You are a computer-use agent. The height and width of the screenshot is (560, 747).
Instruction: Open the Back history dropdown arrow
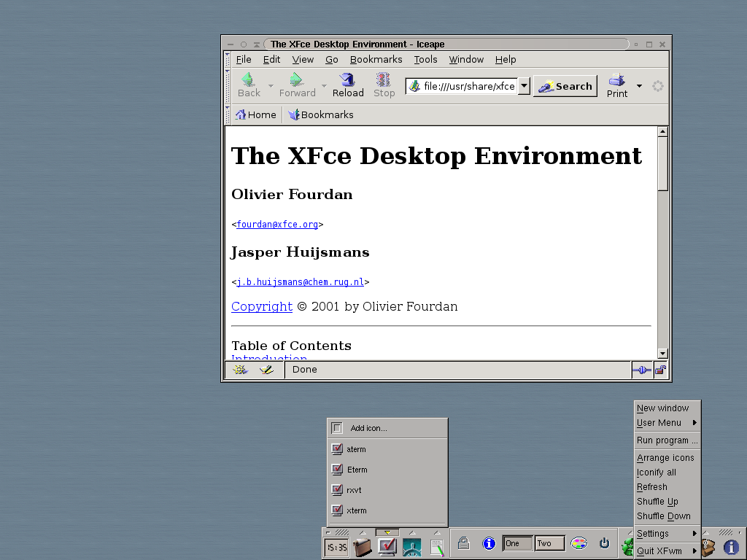(x=271, y=86)
